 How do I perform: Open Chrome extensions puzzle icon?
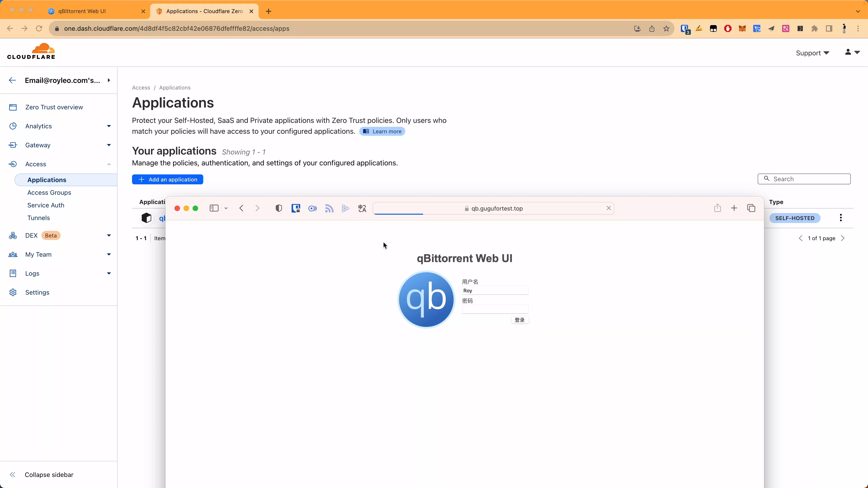(x=814, y=29)
